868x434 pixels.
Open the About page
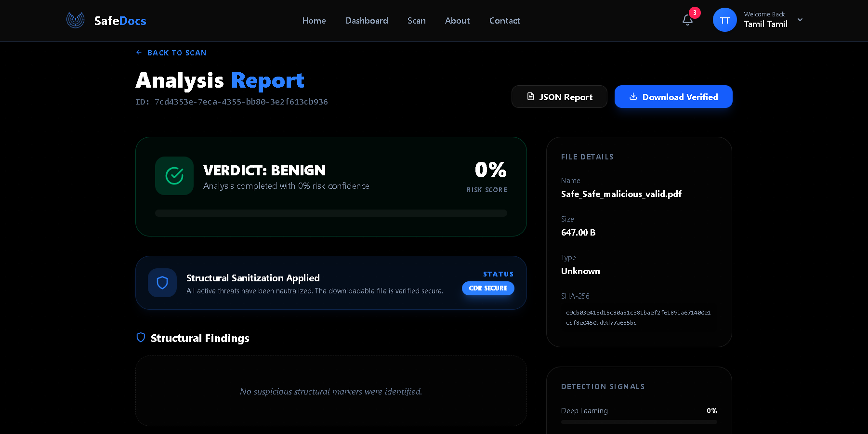[458, 21]
